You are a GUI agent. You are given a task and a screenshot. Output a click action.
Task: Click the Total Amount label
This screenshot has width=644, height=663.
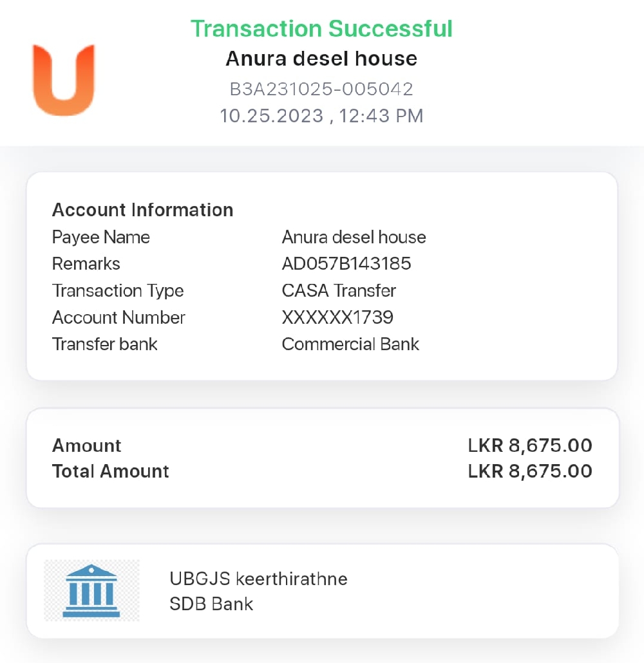coord(110,471)
